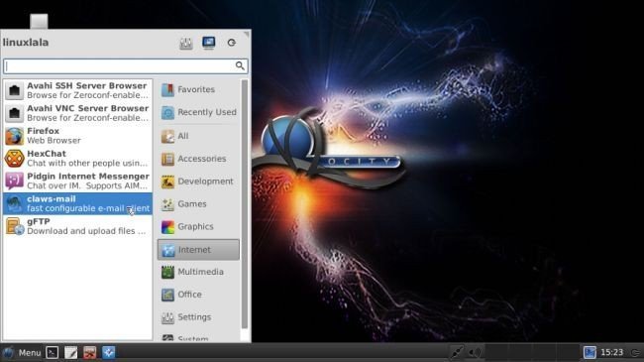Open terminal launcher on the panel
The height and width of the screenshot is (362, 644).
click(53, 352)
